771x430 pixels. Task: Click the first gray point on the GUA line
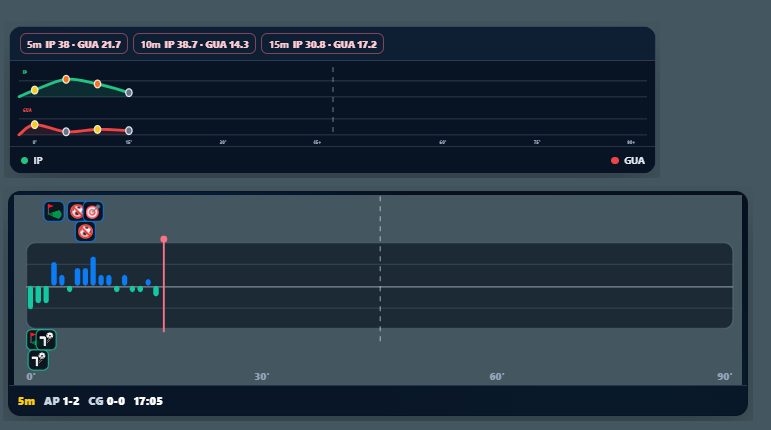(x=66, y=132)
